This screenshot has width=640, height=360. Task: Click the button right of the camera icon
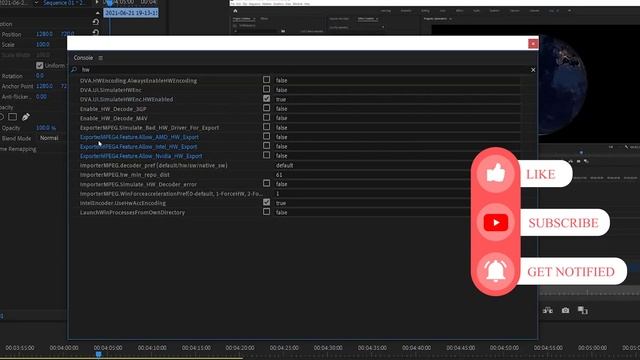(x=583, y=311)
